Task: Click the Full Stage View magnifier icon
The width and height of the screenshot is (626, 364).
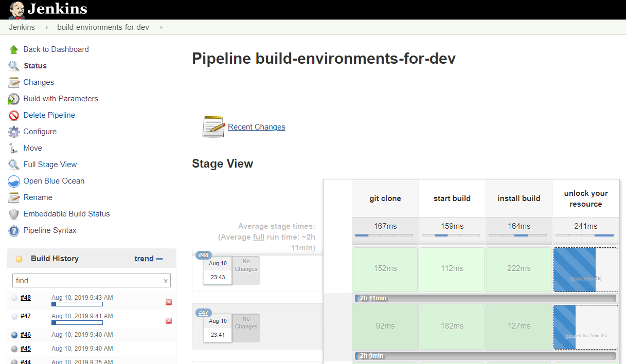Action: tap(14, 165)
